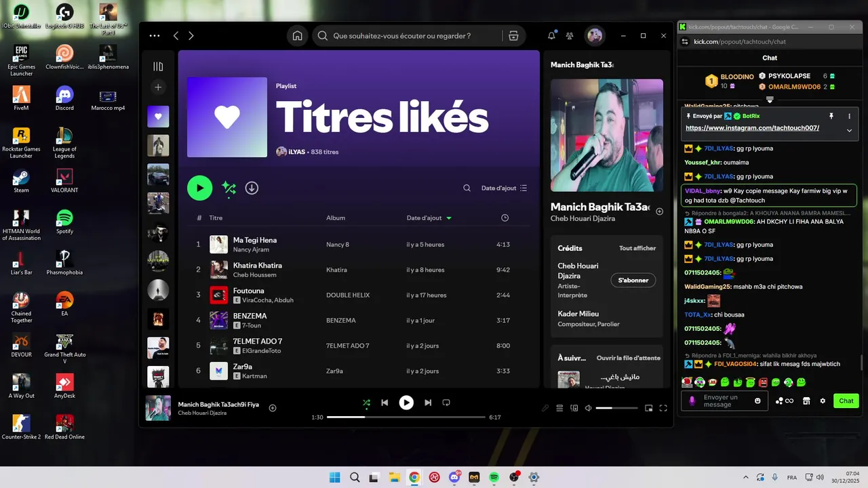This screenshot has height=488, width=868.
Task: Open Khatira album link
Action: pos(336,270)
